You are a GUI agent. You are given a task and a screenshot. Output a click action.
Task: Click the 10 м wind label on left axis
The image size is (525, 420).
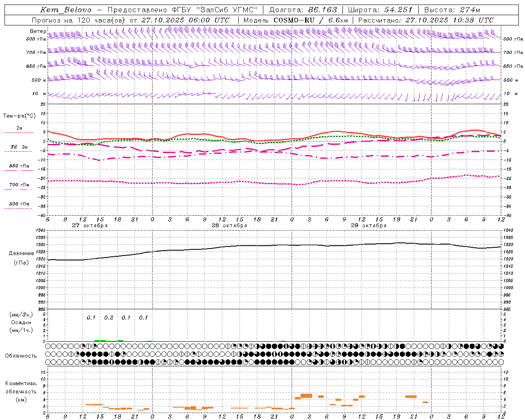39,94
